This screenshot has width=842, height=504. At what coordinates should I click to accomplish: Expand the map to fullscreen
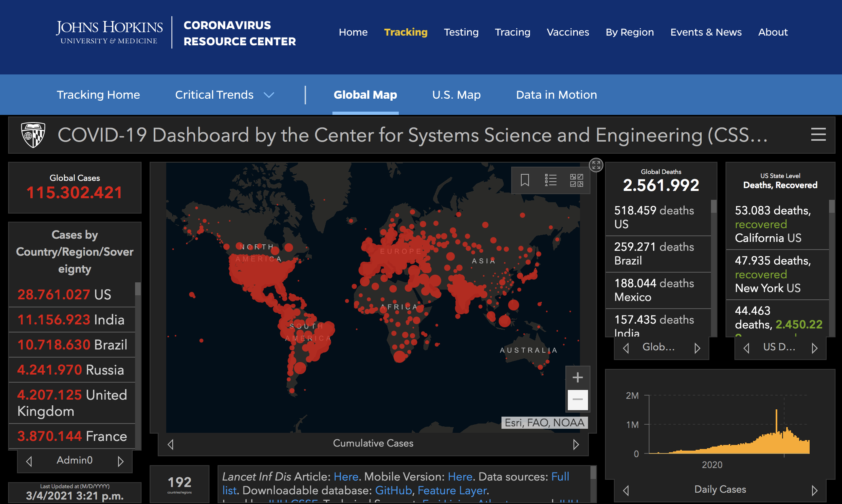596,165
